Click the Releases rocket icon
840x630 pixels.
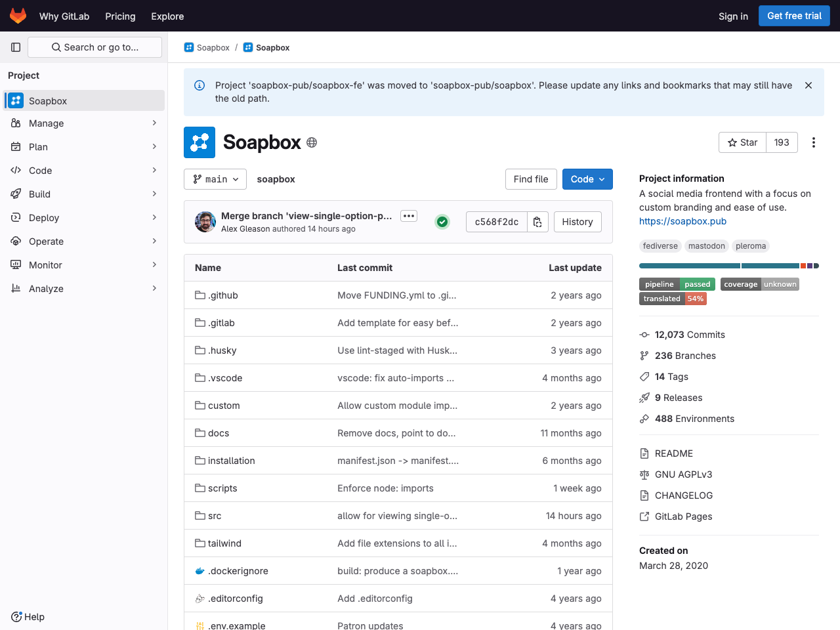(x=644, y=398)
